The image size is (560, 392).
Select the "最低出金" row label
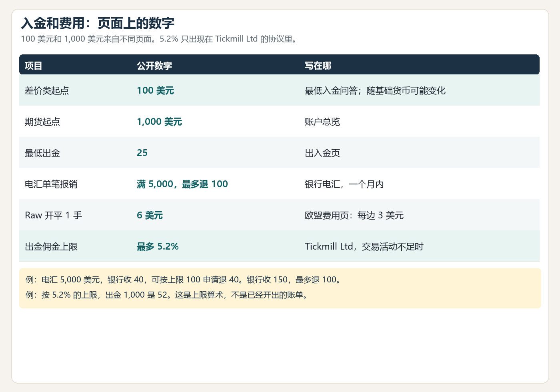click(x=42, y=153)
